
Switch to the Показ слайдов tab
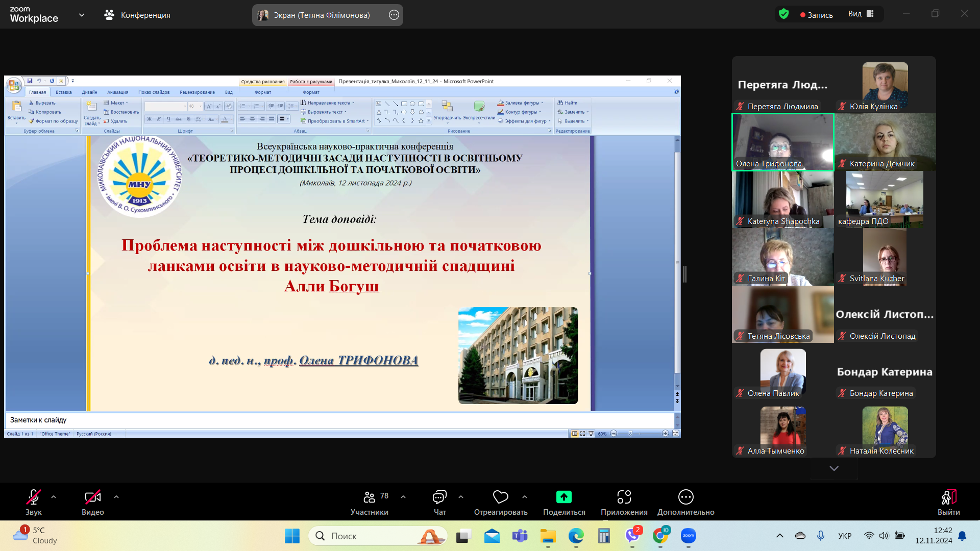click(154, 92)
